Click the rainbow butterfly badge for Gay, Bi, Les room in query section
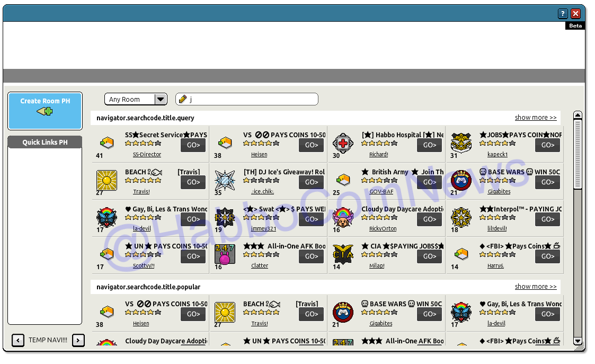The width and height of the screenshot is (595, 364). tap(106, 217)
